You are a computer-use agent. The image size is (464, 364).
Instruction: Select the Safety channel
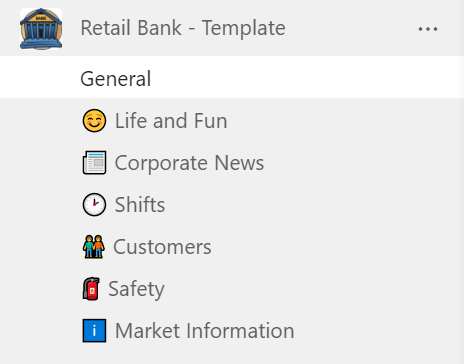coord(232,289)
